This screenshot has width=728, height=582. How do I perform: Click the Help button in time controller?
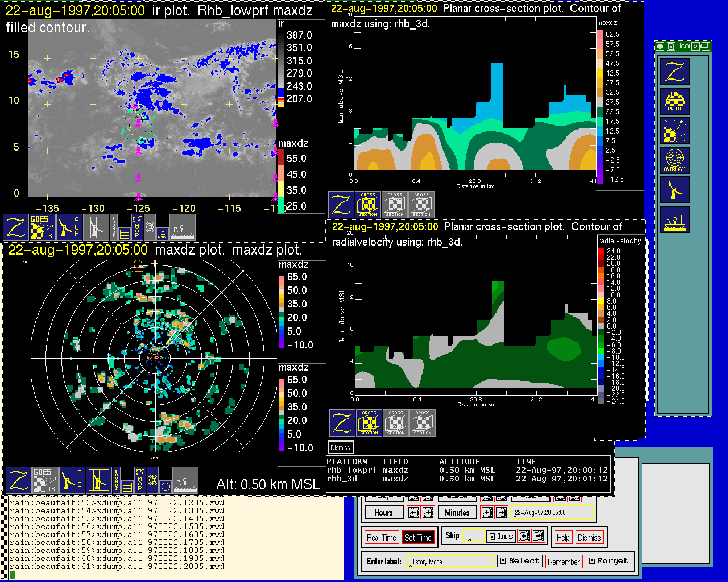coord(563,538)
